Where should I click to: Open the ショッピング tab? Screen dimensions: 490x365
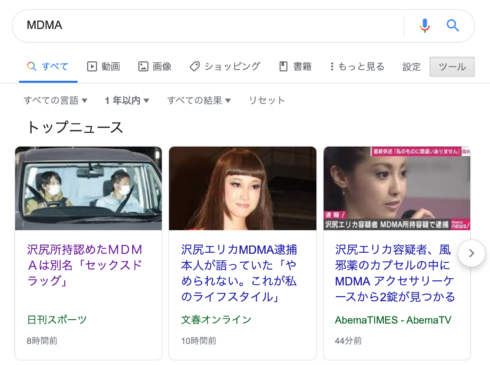coord(225,66)
